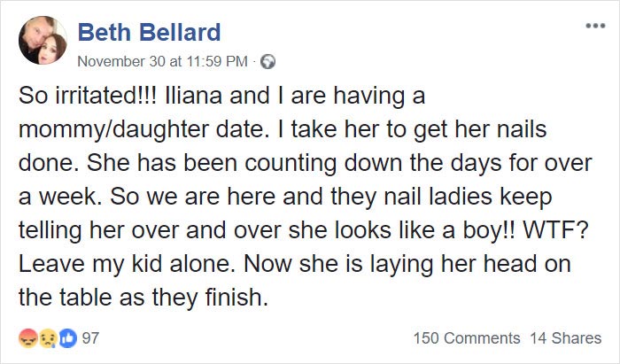The height and width of the screenshot is (364, 620).
Task: View the 150 Comments thread
Action: tap(467, 337)
